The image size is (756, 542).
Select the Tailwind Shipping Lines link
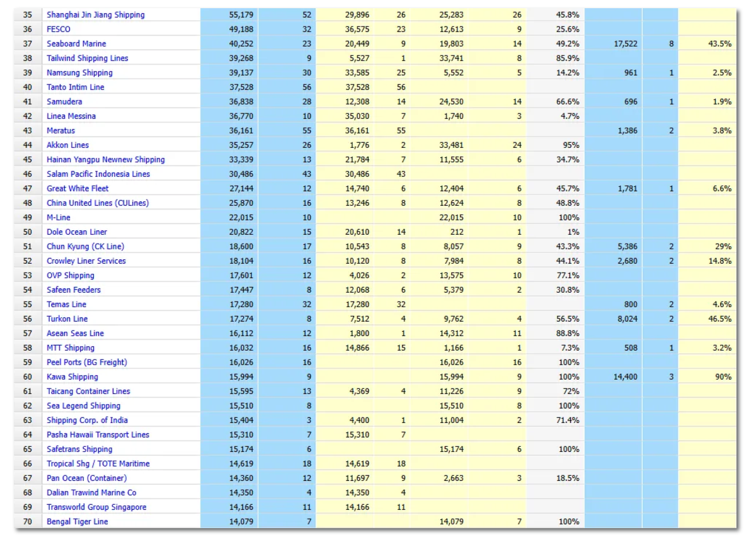(x=87, y=58)
